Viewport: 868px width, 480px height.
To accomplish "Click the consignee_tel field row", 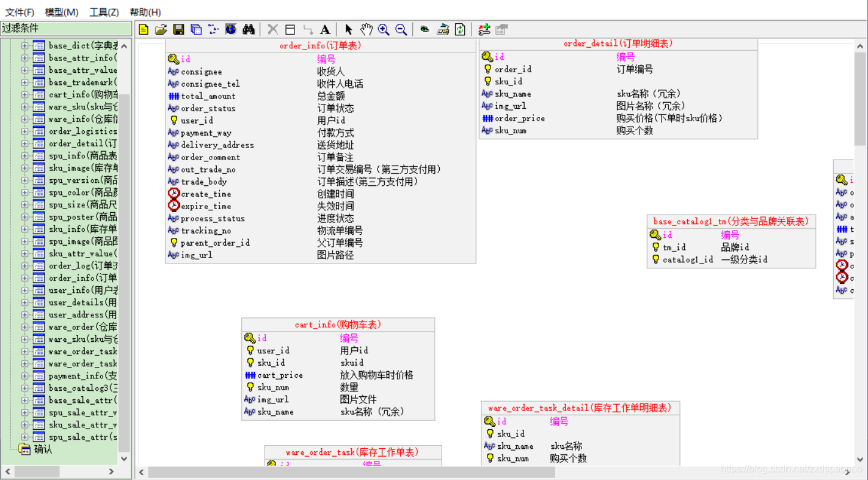I will [320, 84].
